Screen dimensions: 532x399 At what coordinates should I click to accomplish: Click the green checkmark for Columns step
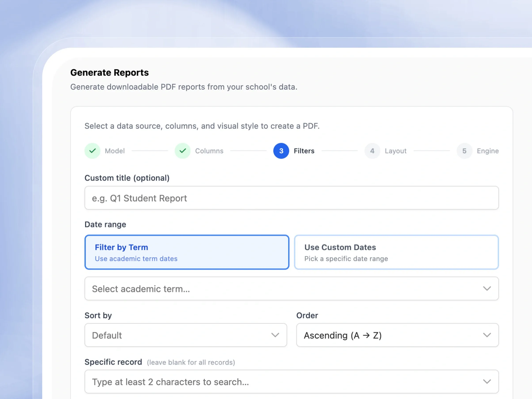coord(183,151)
